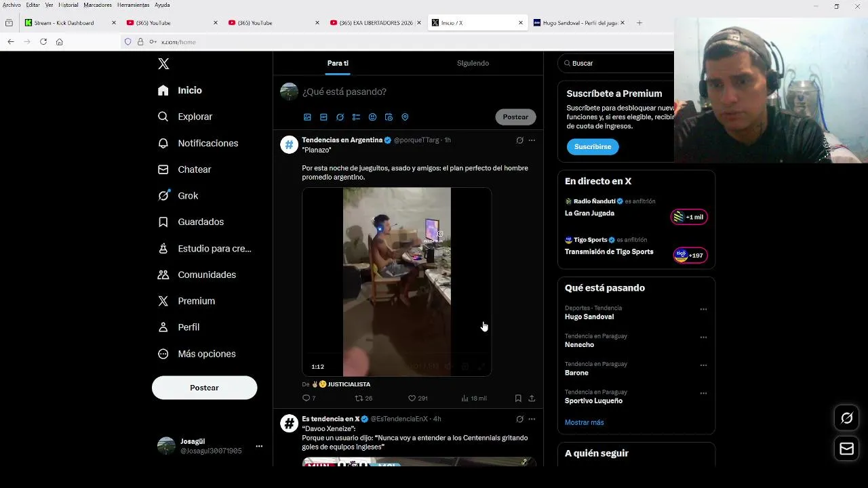Click Postear button in composer

(515, 117)
